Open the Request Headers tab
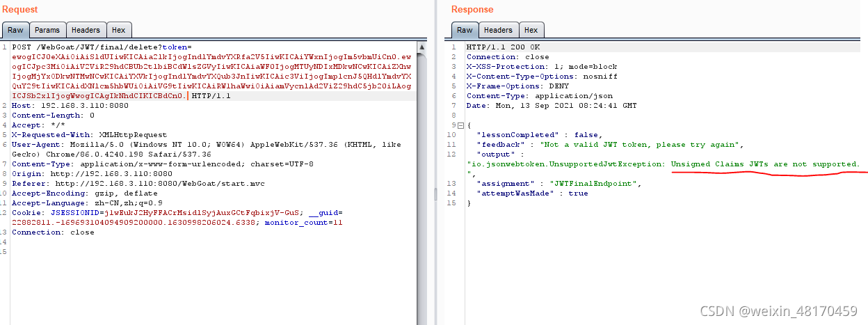Image resolution: width=868 pixels, height=325 pixels. pos(86,30)
